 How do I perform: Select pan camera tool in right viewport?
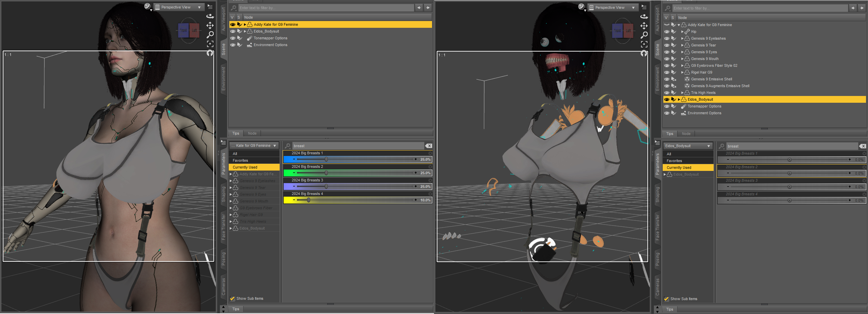pyautogui.click(x=644, y=26)
